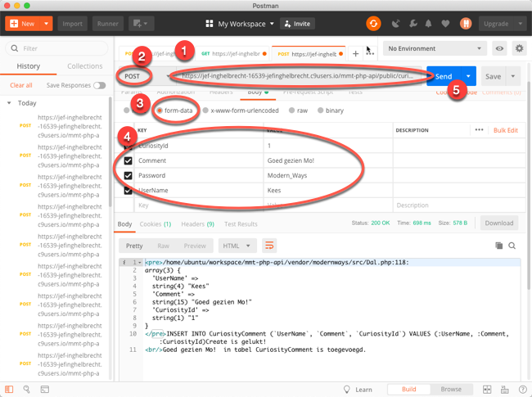
Task: Open the Upgrade dropdown arrow
Action: 520,24
